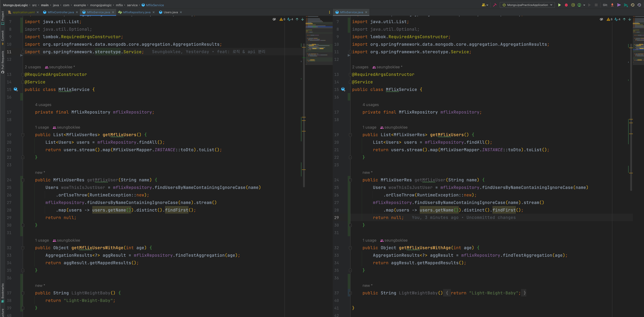Open Pull Requests tool window button
Image resolution: width=644 pixels, height=317 pixels.
point(2,62)
